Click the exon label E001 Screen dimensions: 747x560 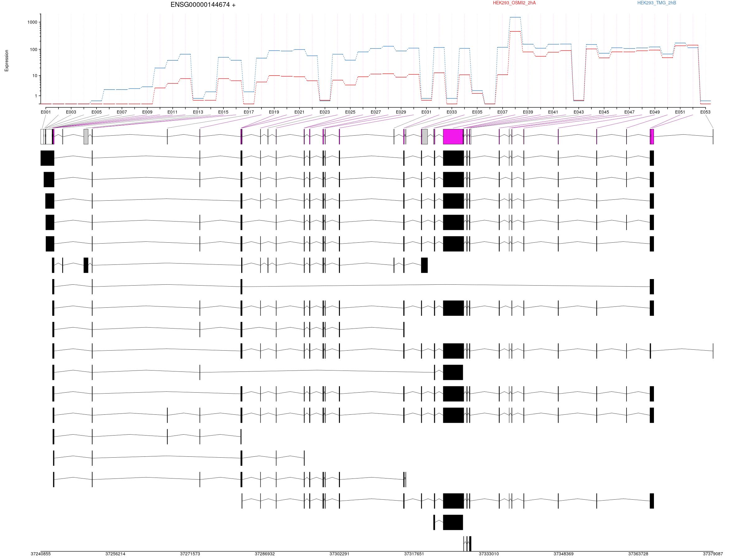tap(45, 112)
